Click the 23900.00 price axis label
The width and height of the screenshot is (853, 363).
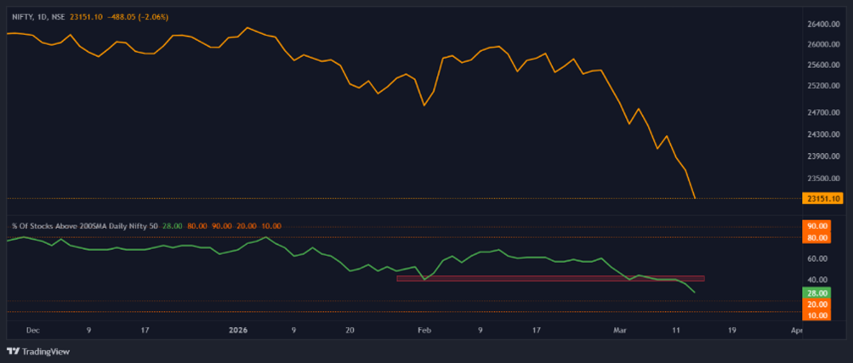tap(823, 156)
